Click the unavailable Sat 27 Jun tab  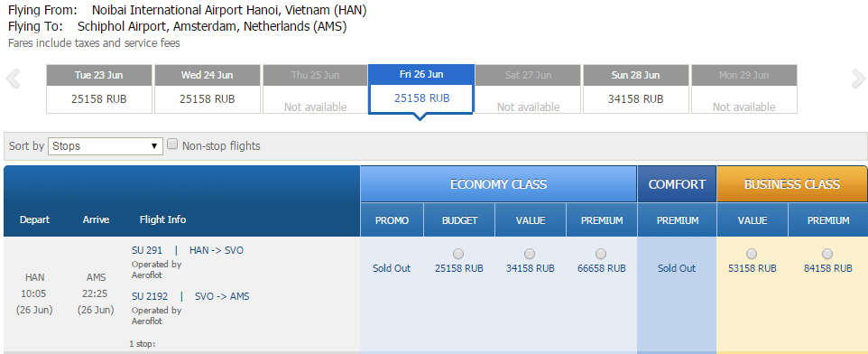coord(528,88)
